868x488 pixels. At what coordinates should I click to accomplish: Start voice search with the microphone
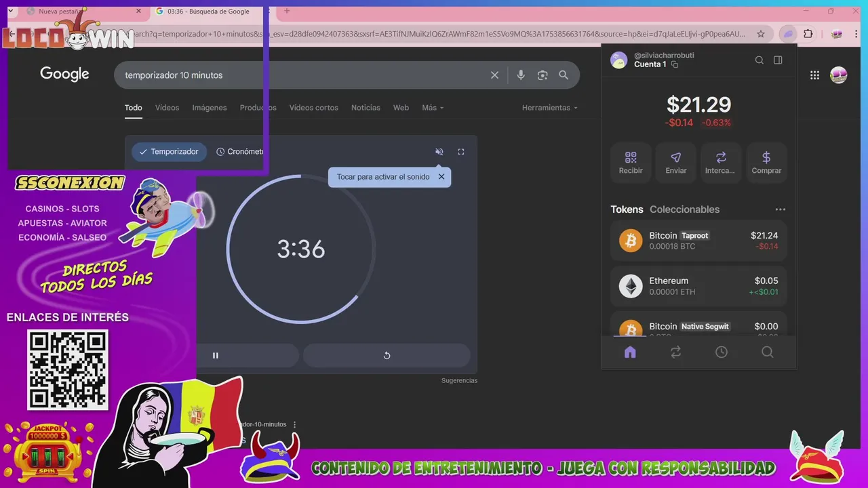pos(521,75)
